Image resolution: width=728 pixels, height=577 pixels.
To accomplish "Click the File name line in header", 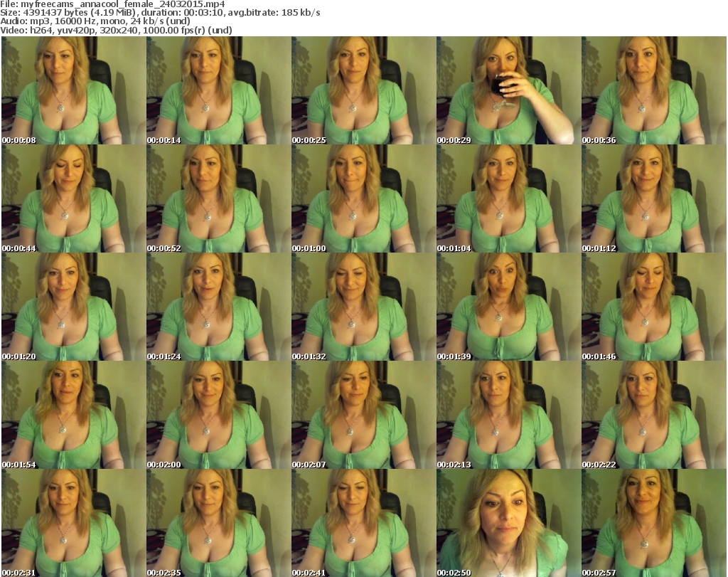I will pyautogui.click(x=112, y=4).
